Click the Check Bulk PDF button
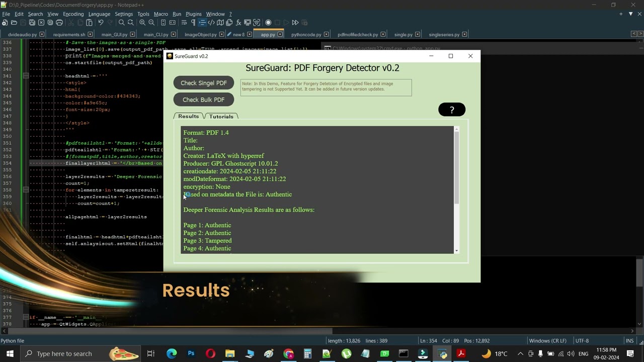Screen dimensions: 644x362 point(204,100)
